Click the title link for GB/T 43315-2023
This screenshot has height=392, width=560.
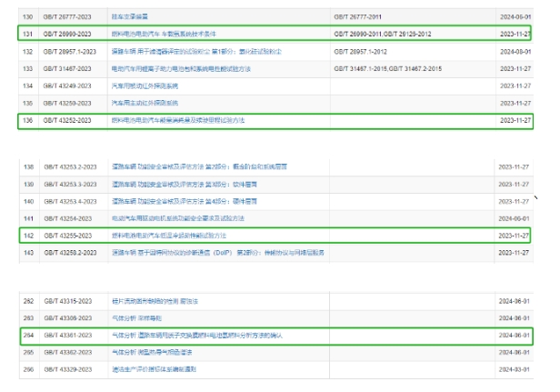[x=148, y=299]
